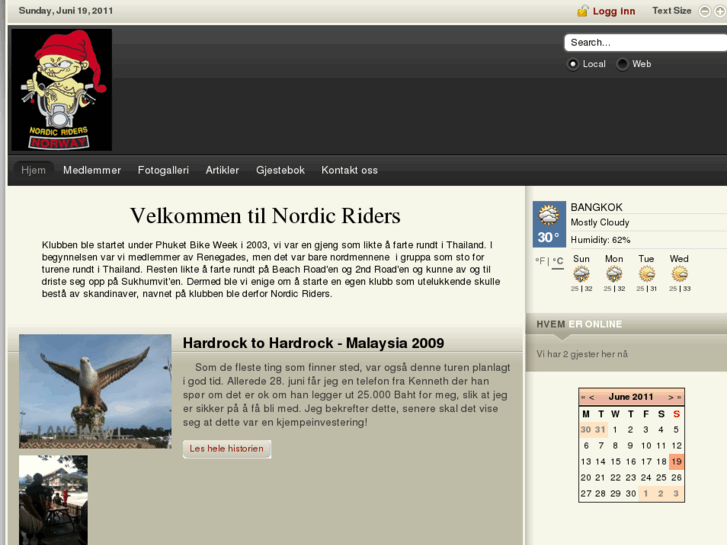The height and width of the screenshot is (545, 727).
Task: Click the Logg Inn link
Action: pyautogui.click(x=614, y=11)
